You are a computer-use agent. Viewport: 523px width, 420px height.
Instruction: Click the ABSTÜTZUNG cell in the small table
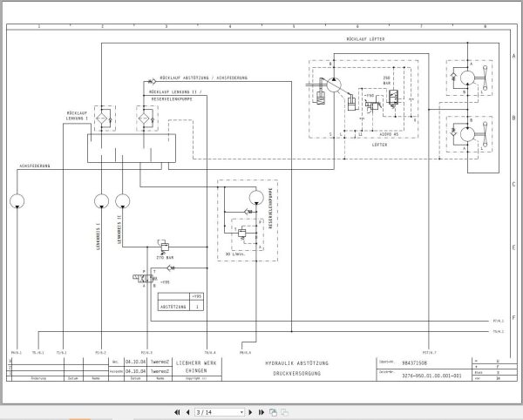click(x=173, y=307)
